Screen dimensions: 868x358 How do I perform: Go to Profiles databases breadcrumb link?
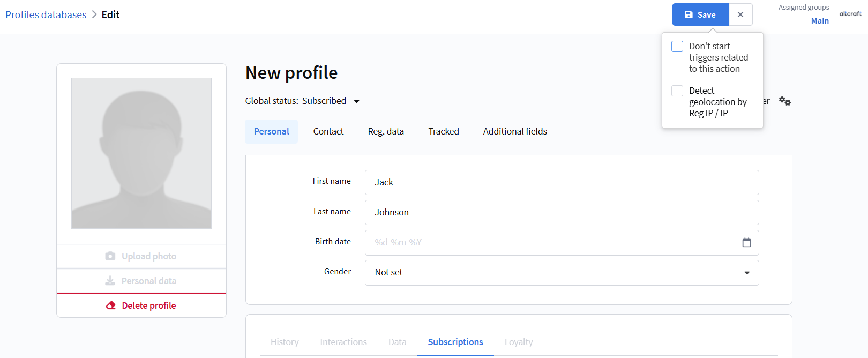tap(46, 14)
